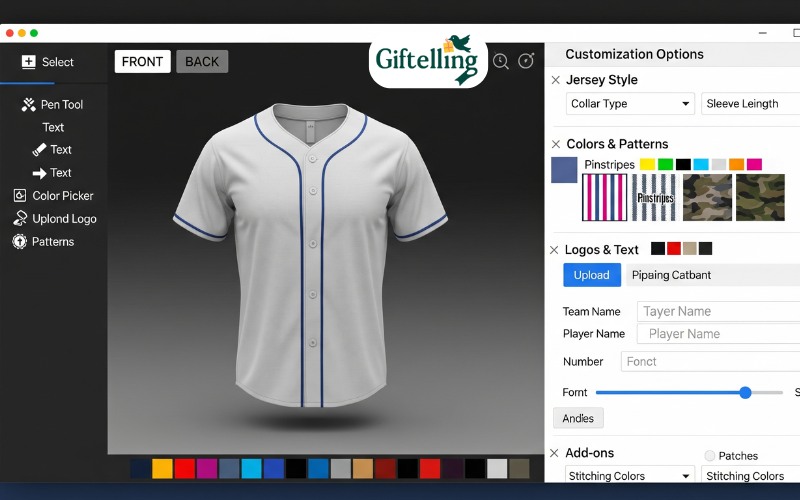This screenshot has height=500, width=800.
Task: Open left Stitching Colors dropdown with arrow
Action: pyautogui.click(x=630, y=475)
